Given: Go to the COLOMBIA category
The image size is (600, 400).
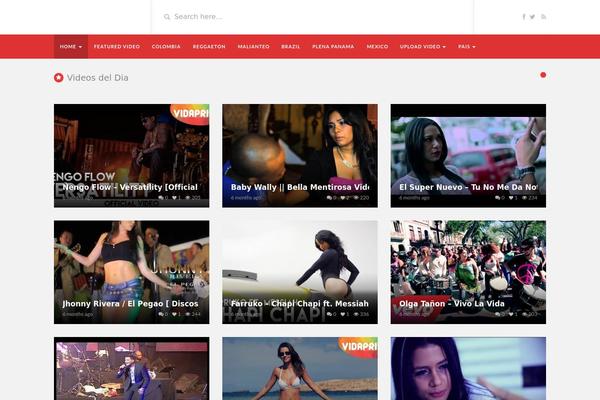Looking at the screenshot, I should point(166,47).
